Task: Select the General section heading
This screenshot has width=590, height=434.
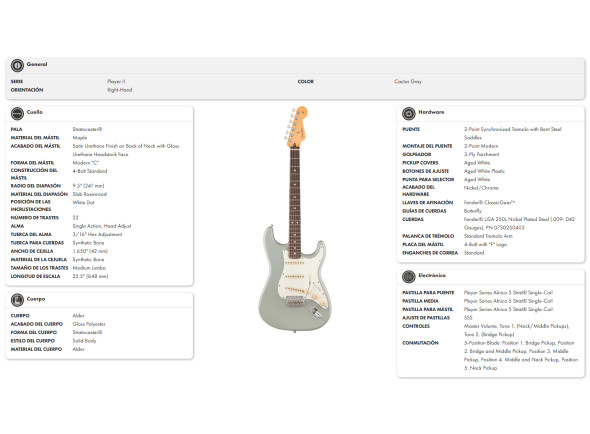Action: click(37, 64)
